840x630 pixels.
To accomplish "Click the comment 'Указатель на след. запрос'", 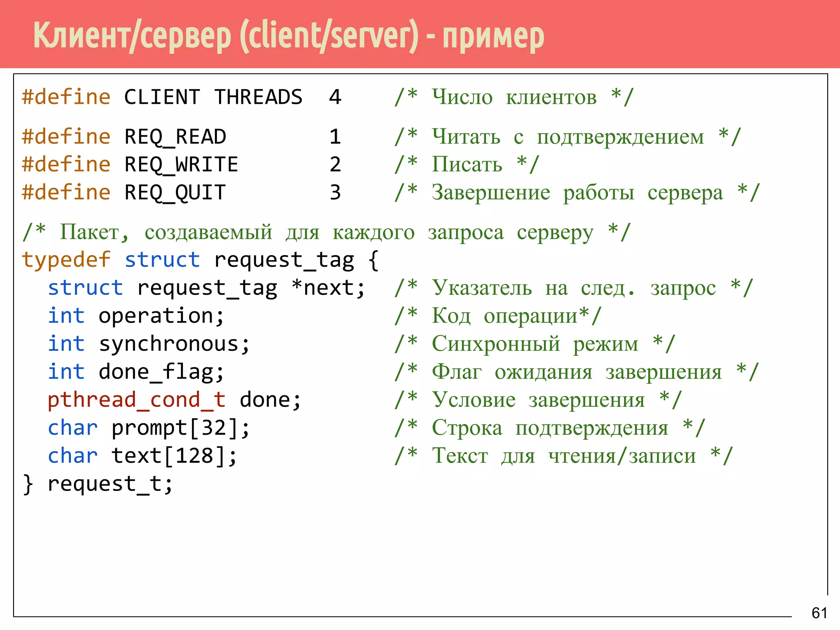I will pos(574,288).
